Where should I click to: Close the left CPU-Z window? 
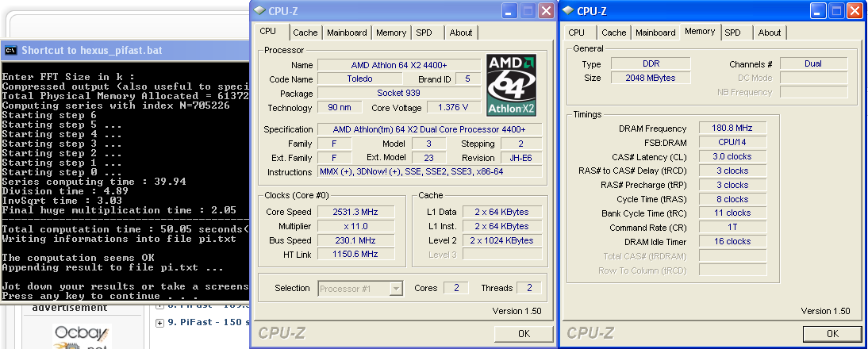[x=546, y=10]
